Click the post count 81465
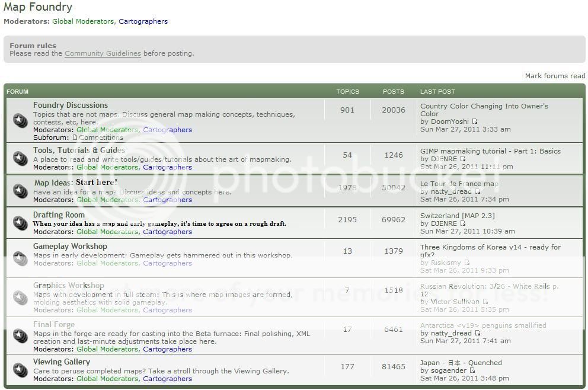 (394, 366)
